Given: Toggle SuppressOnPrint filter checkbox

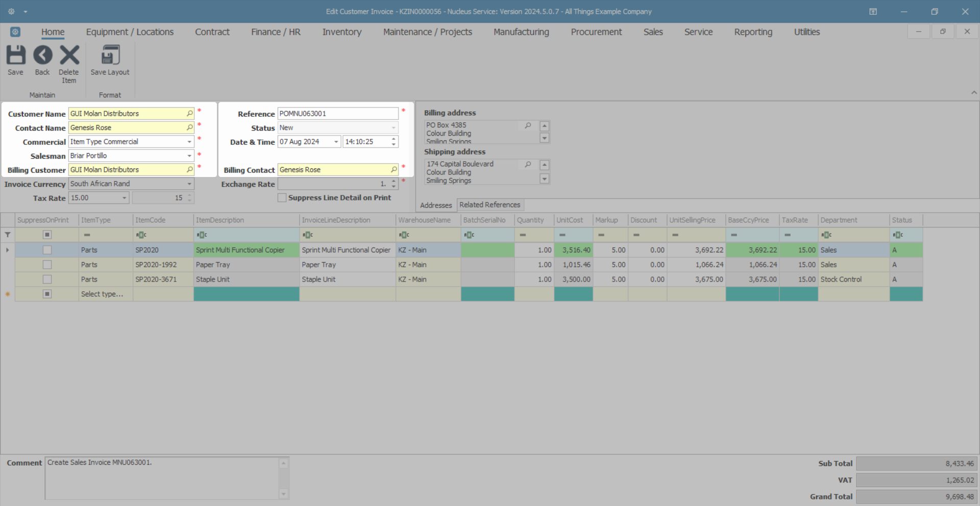Looking at the screenshot, I should tap(47, 235).
